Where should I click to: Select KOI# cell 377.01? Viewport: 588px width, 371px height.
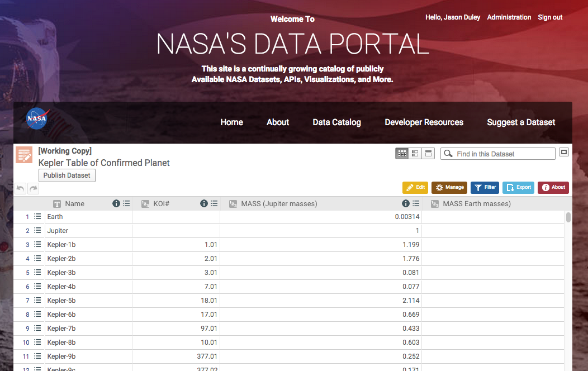176,356
